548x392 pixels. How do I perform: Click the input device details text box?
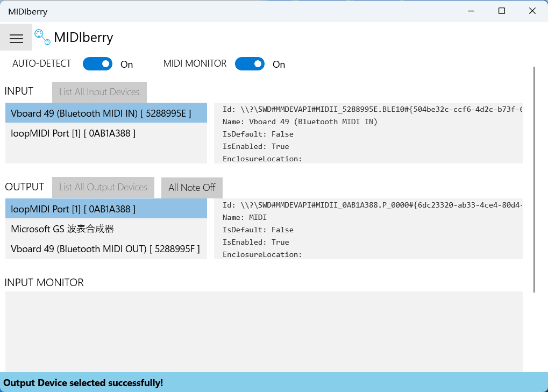click(x=368, y=133)
